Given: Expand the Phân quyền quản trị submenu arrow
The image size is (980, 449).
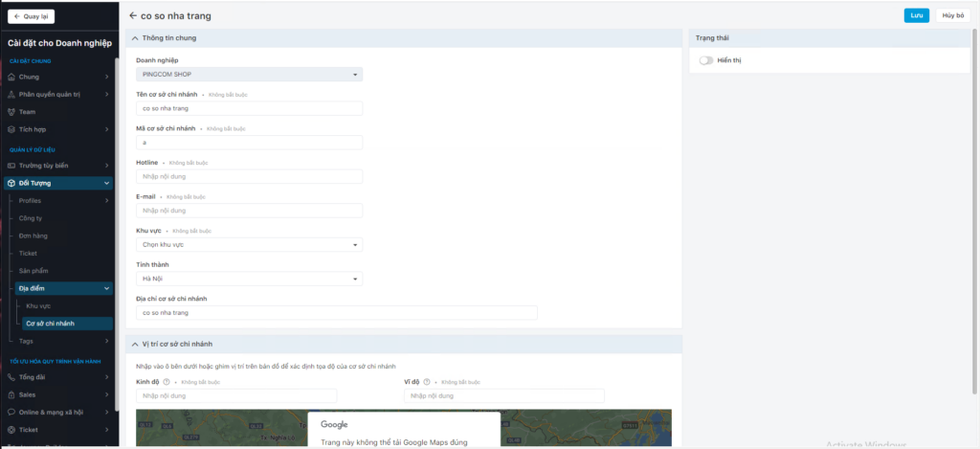Looking at the screenshot, I should (107, 95).
